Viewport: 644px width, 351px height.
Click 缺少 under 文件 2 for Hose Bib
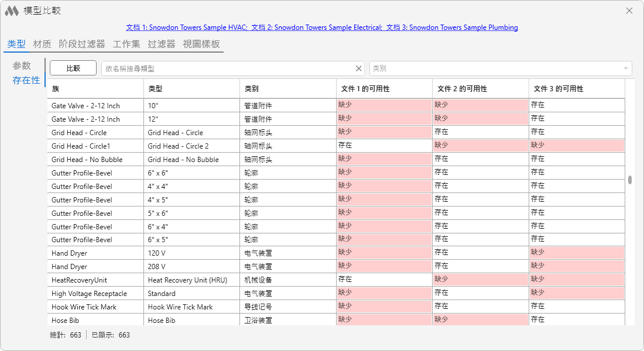point(481,320)
